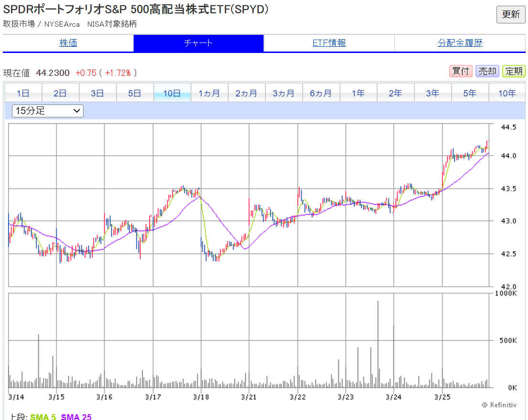Click the SMA 5 legend label
528x420 pixels.
pyautogui.click(x=43, y=417)
